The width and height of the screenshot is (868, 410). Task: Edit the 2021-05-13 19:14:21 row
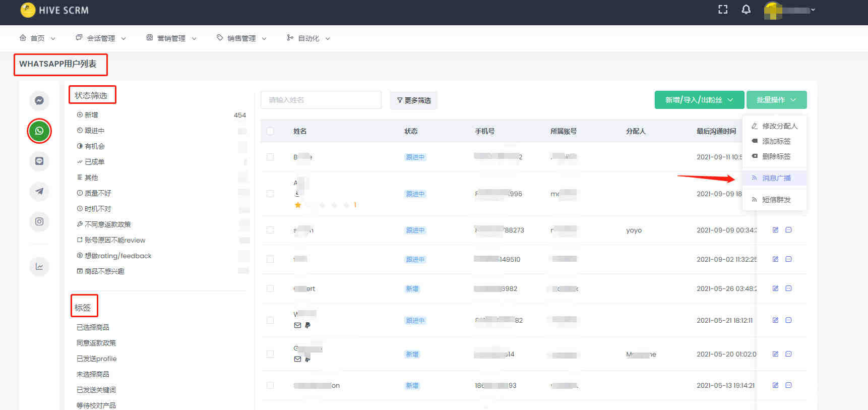point(775,385)
